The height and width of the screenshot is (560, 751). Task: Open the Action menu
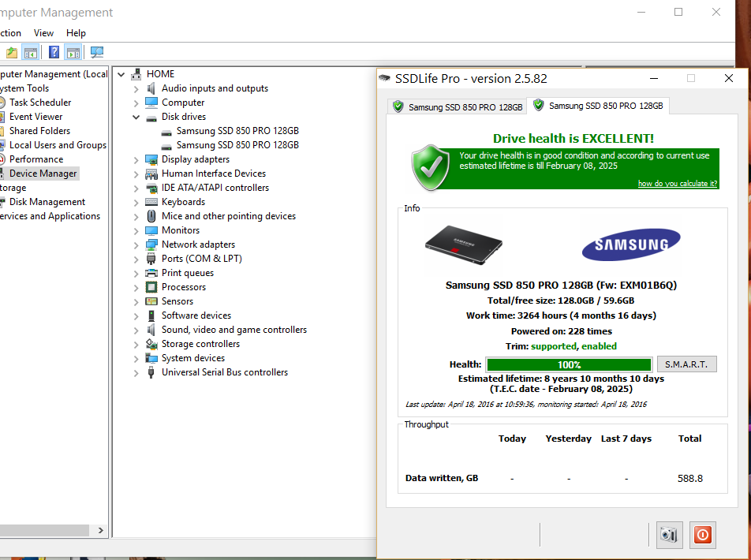10,33
